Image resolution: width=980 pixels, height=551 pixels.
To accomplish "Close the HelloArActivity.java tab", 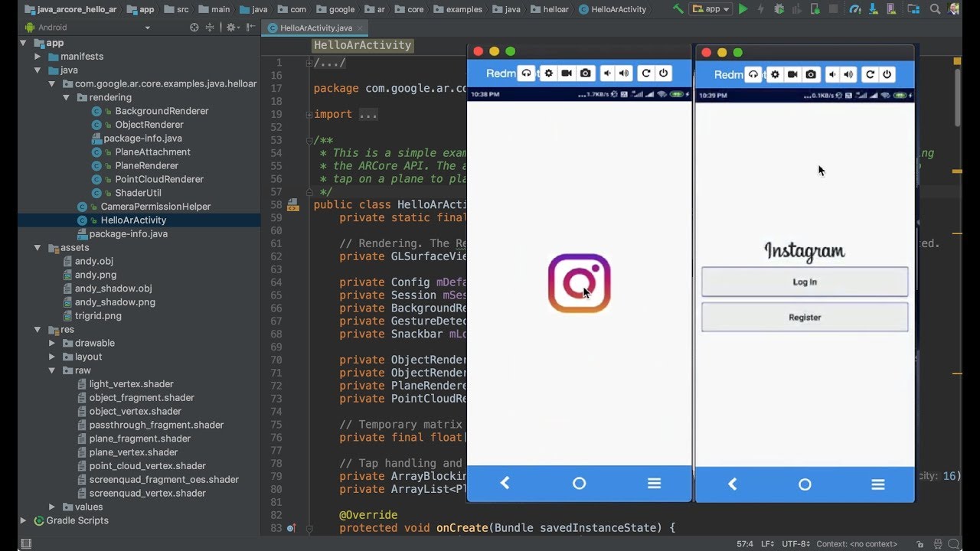I will point(361,28).
